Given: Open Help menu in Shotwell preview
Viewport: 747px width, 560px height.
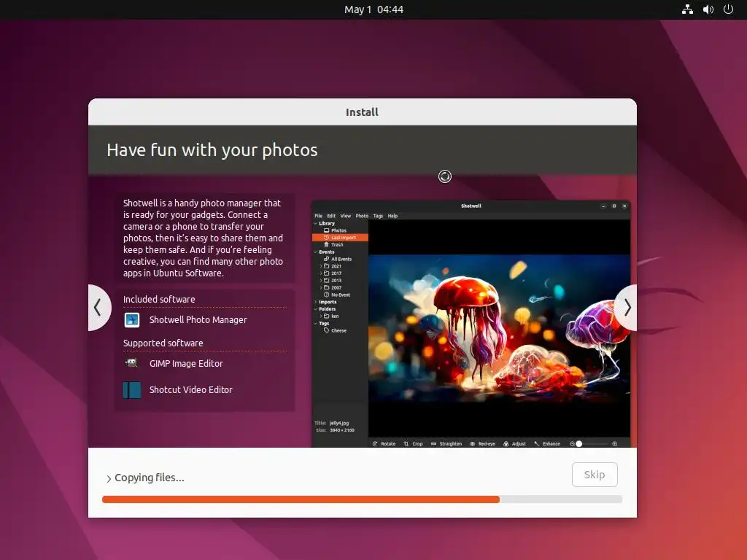Looking at the screenshot, I should click(x=392, y=216).
